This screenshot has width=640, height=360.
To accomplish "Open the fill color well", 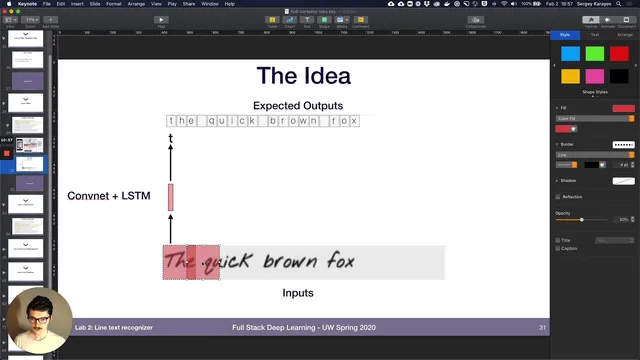I will (x=566, y=129).
